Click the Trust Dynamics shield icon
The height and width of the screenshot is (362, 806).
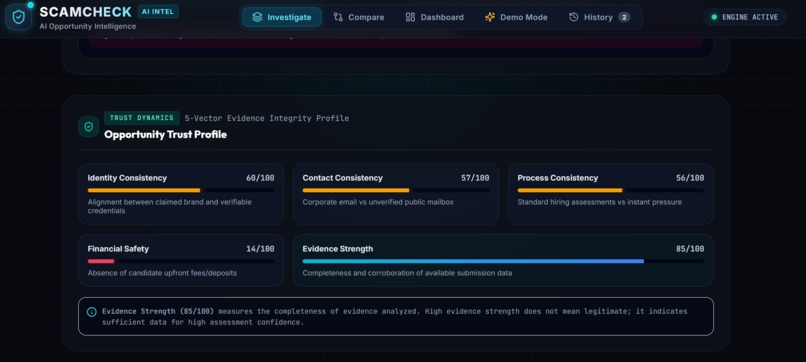88,126
